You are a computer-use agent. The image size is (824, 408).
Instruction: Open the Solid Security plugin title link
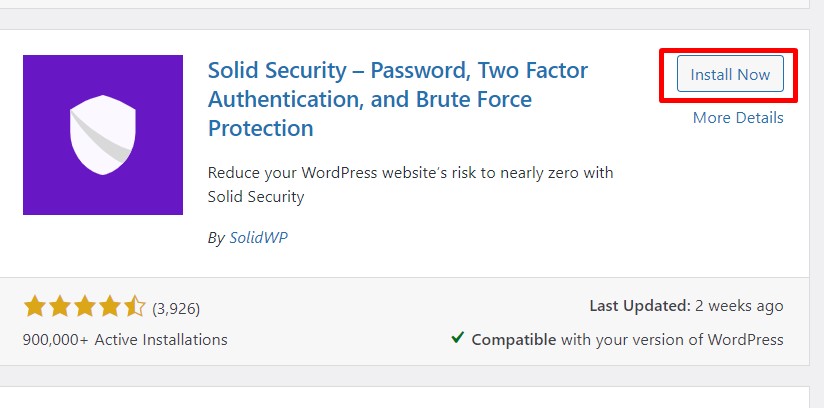[x=398, y=99]
